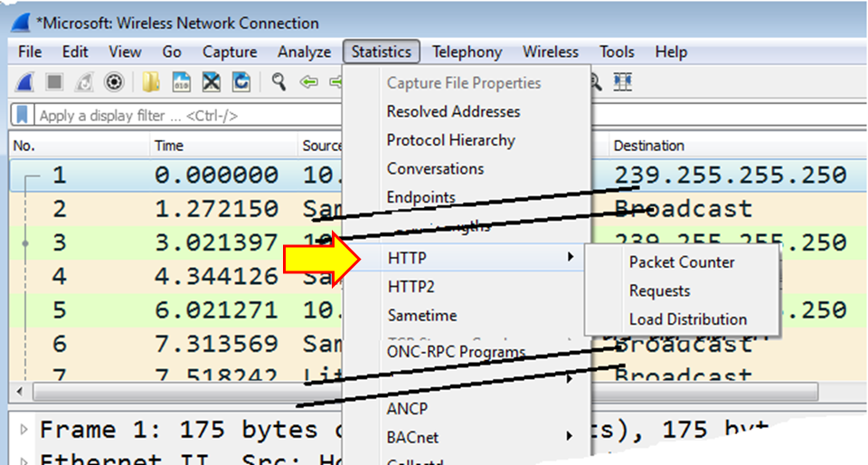Image resolution: width=868 pixels, height=465 pixels.
Task: Select Capture File Properties entry
Action: [464, 83]
